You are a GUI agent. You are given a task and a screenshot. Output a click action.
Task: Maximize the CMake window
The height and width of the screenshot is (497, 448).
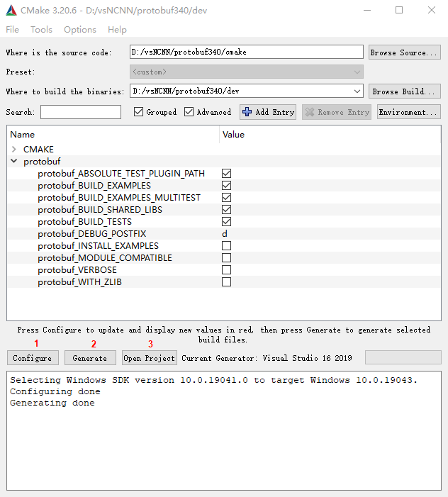click(x=399, y=11)
